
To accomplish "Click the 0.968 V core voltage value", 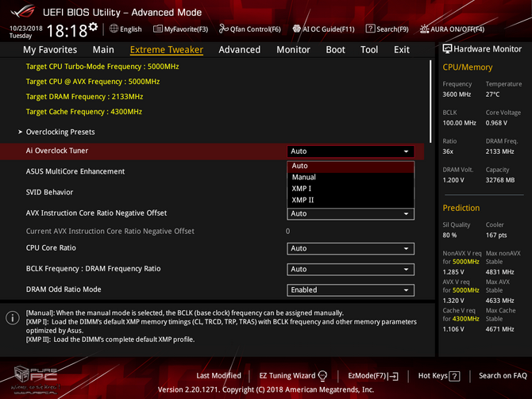I will coord(496,123).
